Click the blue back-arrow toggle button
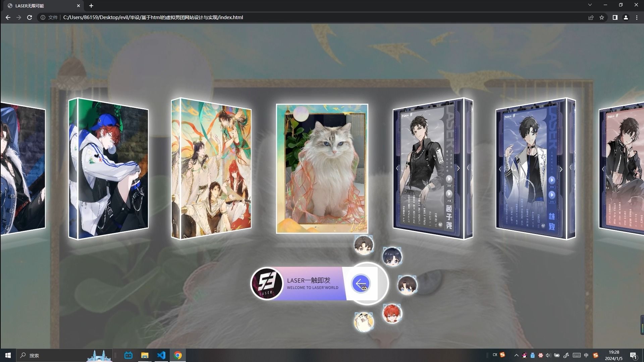Screen dimensions: 644x362 (x=361, y=284)
